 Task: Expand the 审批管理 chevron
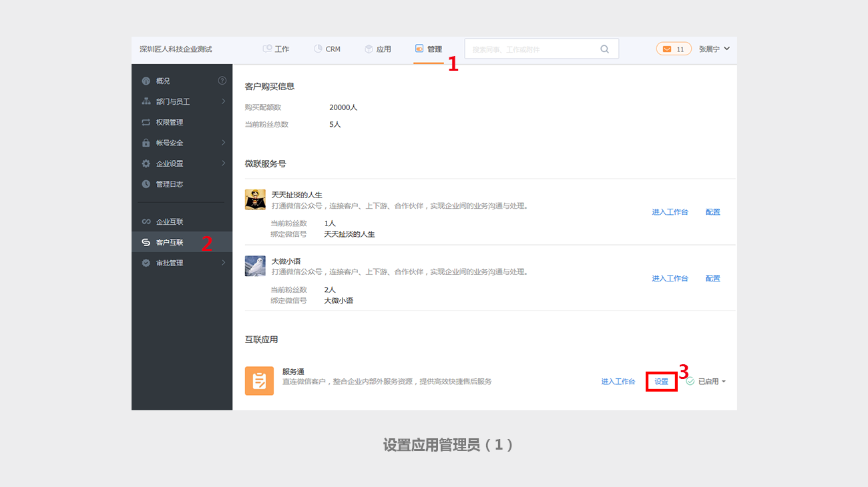pyautogui.click(x=224, y=263)
